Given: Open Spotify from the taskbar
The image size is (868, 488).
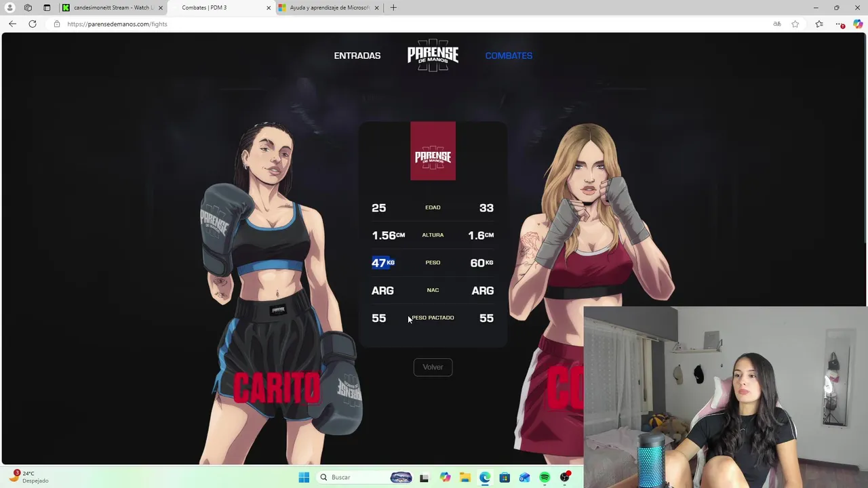Looking at the screenshot, I should 545,477.
